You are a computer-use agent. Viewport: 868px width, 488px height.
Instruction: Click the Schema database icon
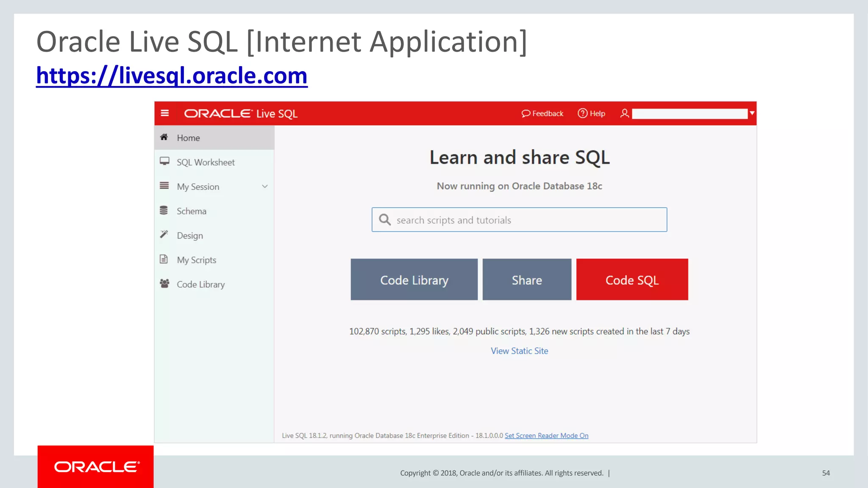point(164,210)
